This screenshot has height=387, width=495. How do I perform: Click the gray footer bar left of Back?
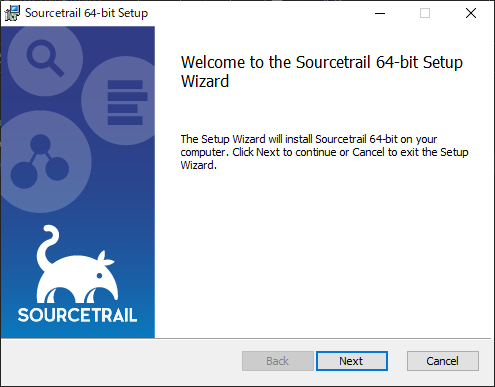(x=122, y=361)
